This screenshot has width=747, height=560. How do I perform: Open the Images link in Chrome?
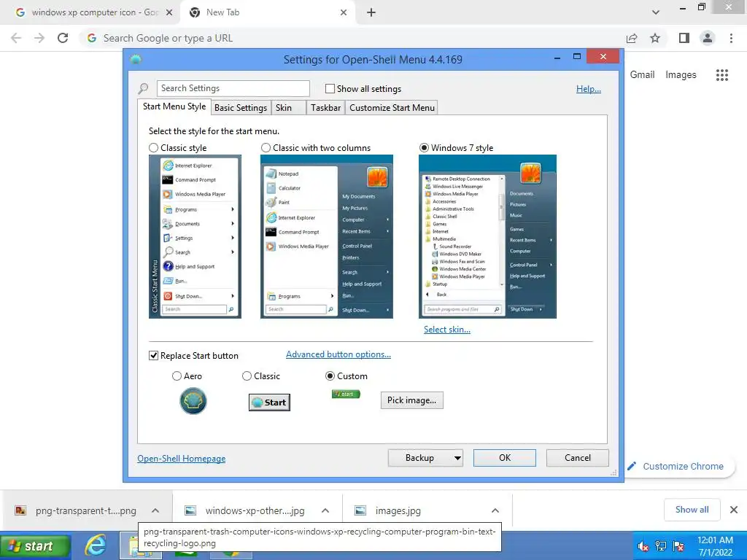(x=681, y=75)
